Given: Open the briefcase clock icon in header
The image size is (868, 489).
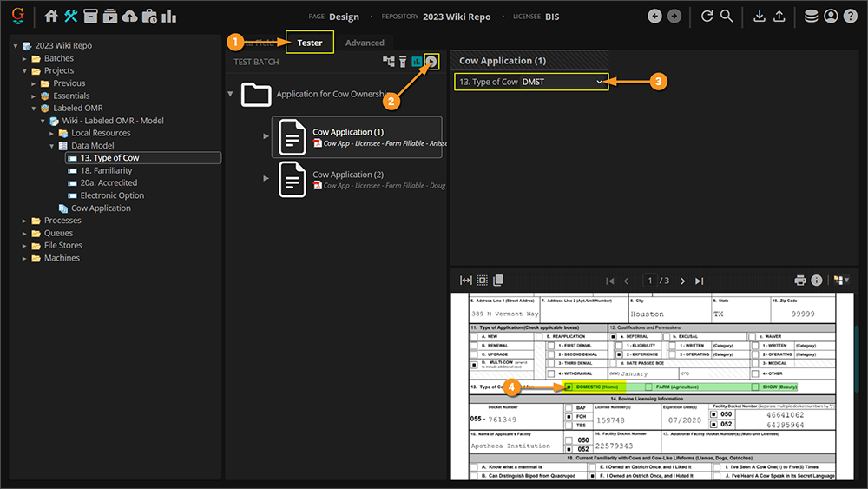Looking at the screenshot, I should click(149, 16).
